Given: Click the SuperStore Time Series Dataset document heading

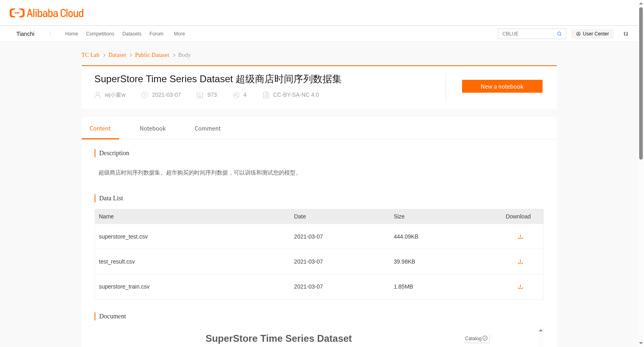Looking at the screenshot, I should tap(279, 339).
